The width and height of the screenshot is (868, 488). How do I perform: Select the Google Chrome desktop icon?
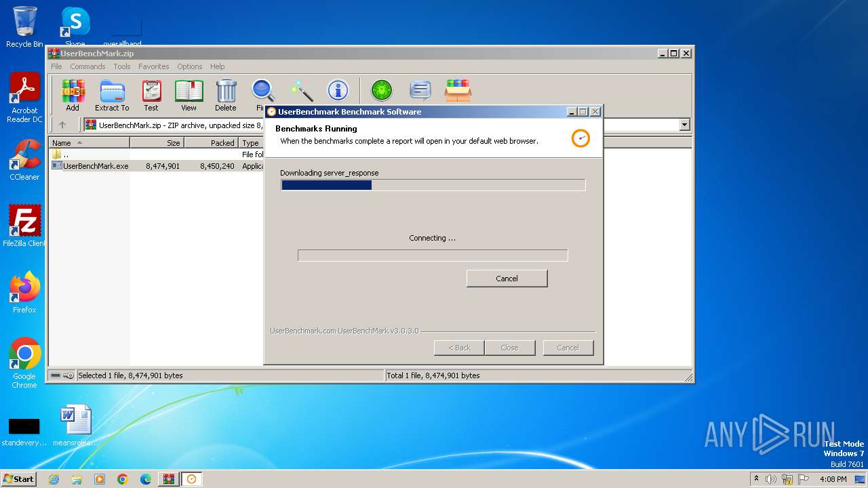24,363
